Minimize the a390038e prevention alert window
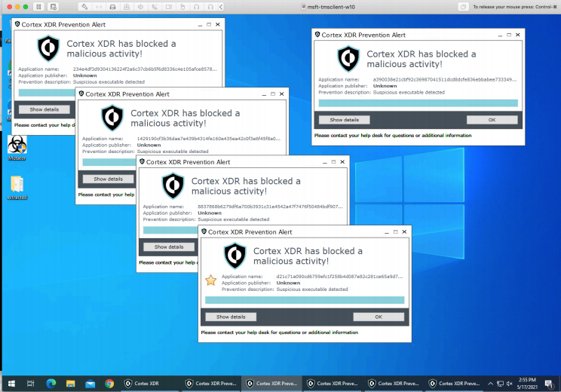 click(x=500, y=35)
